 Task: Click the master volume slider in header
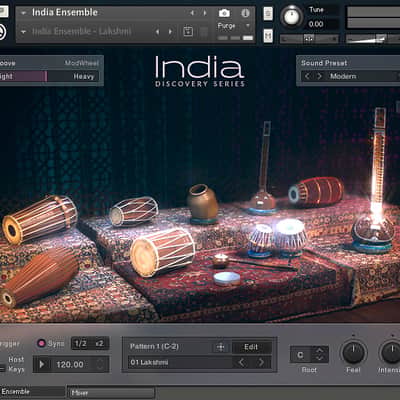click(x=373, y=39)
